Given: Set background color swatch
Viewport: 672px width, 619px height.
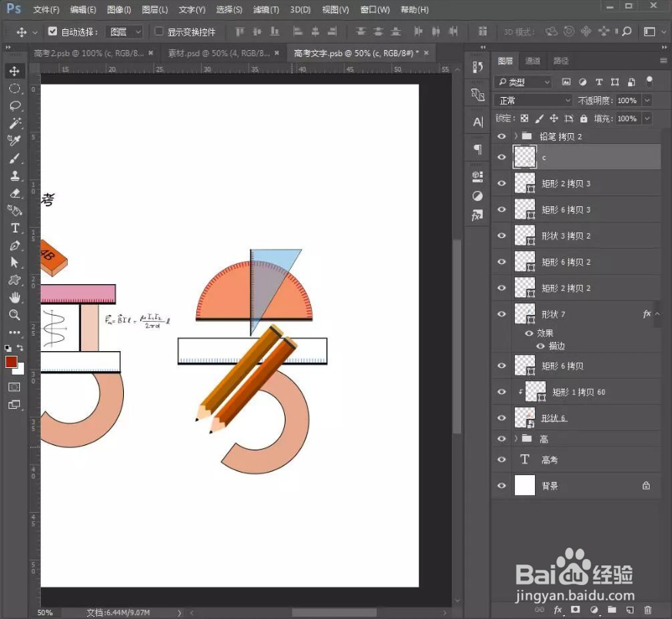Looking at the screenshot, I should pos(20,371).
